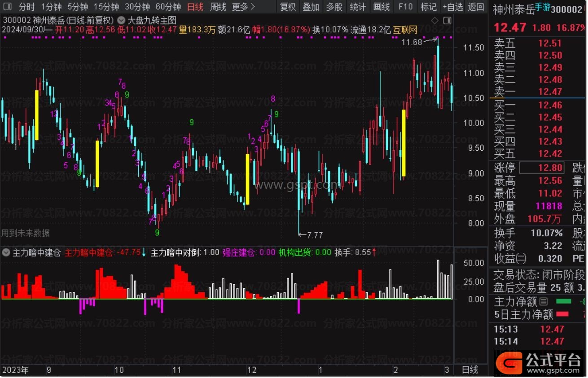Click stock name 神州泰岳 in quote panel
This screenshot has width=588, height=378.
[514, 10]
